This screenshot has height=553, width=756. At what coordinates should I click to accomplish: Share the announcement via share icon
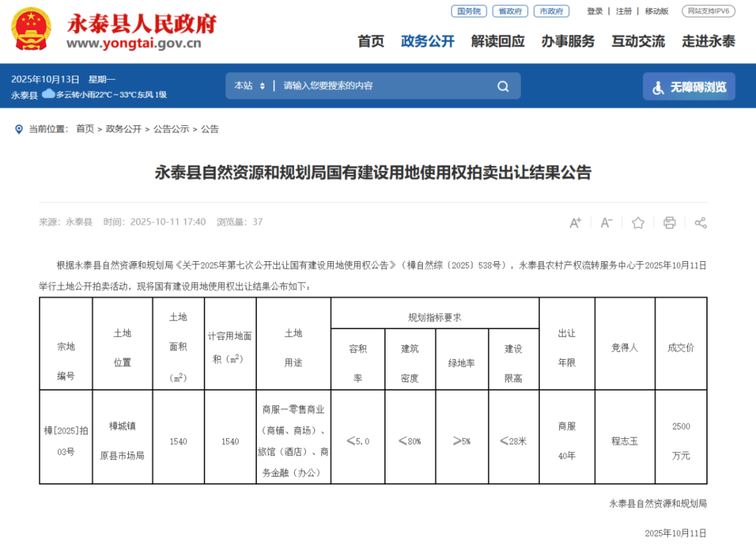coord(700,223)
